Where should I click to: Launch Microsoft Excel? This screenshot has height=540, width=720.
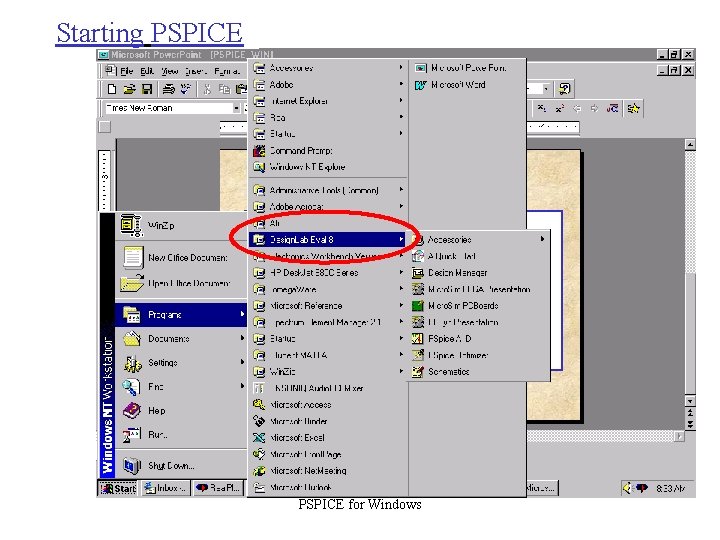(328, 438)
